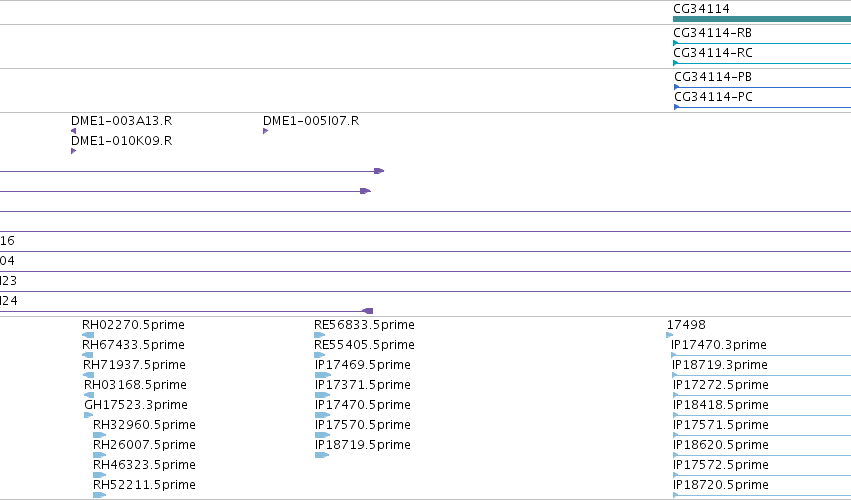The height and width of the screenshot is (500, 851).
Task: Click the small arrow glyph beneath DME1-003A13.R
Action: click(74, 131)
